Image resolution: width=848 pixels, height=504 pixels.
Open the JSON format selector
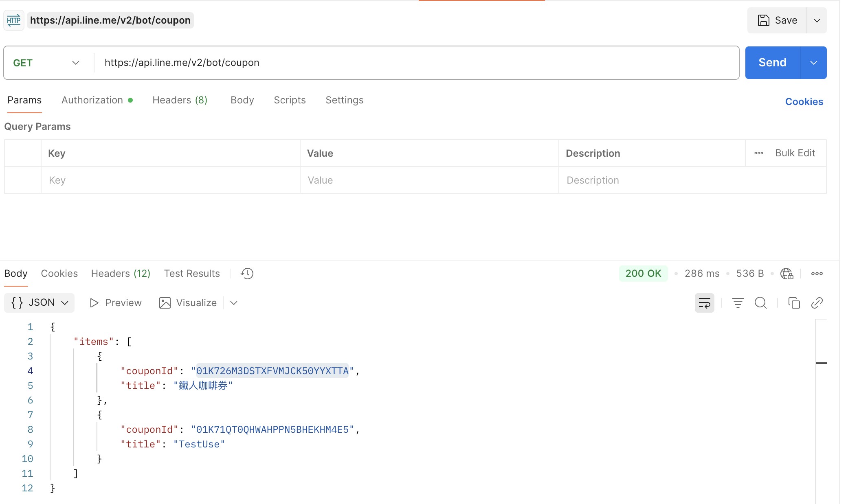[40, 303]
